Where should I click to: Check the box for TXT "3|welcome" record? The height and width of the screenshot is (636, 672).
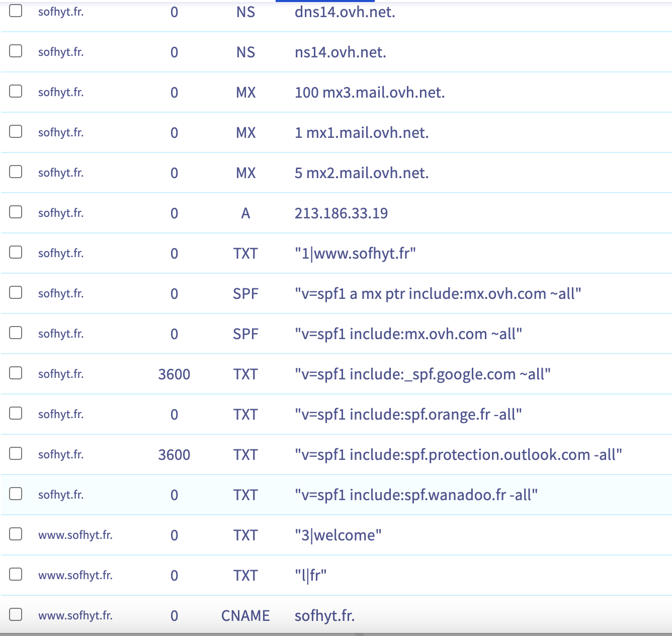16,534
